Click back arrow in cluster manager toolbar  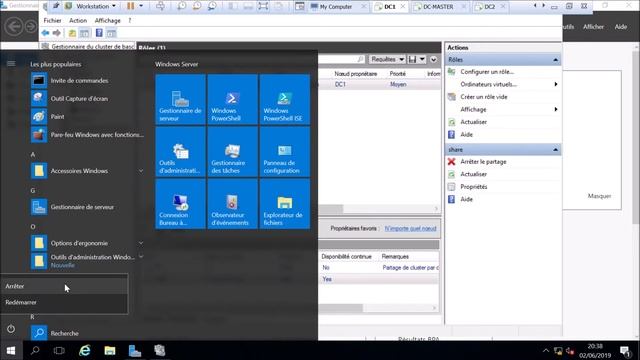click(45, 33)
